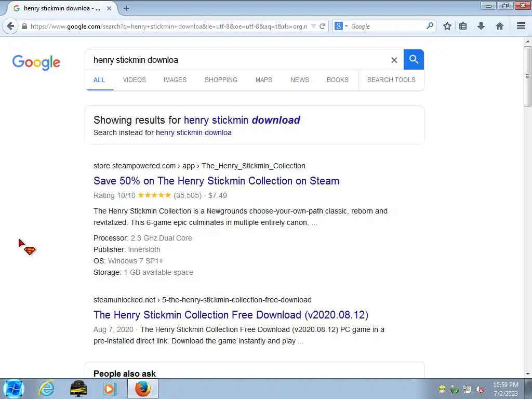Click the padlock site security icon
Viewport: 532px width, 399px height.
24,26
